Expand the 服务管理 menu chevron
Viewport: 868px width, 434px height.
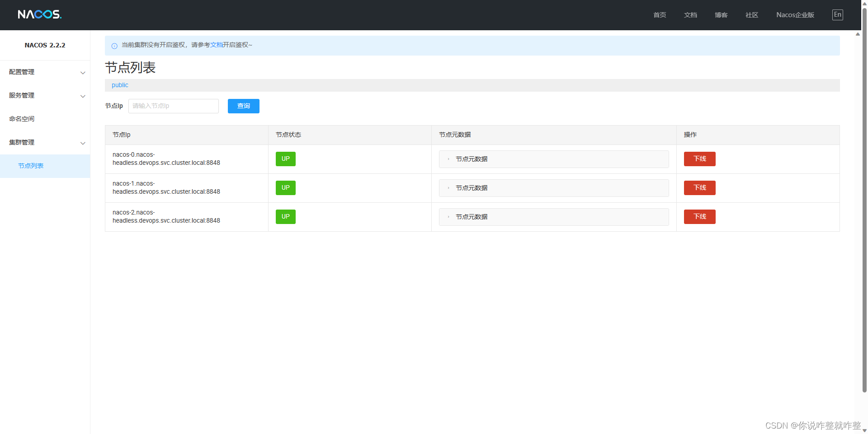83,96
